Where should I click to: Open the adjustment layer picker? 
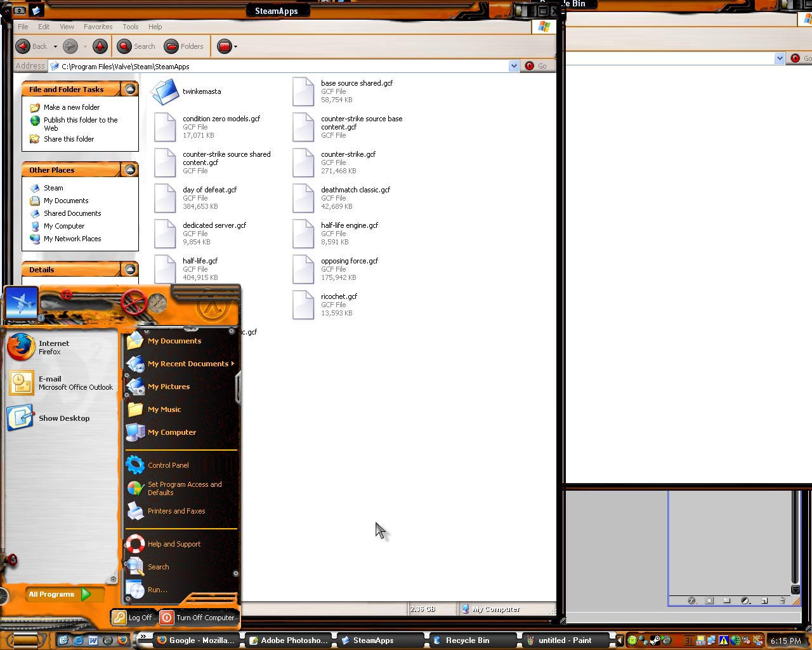point(745,600)
